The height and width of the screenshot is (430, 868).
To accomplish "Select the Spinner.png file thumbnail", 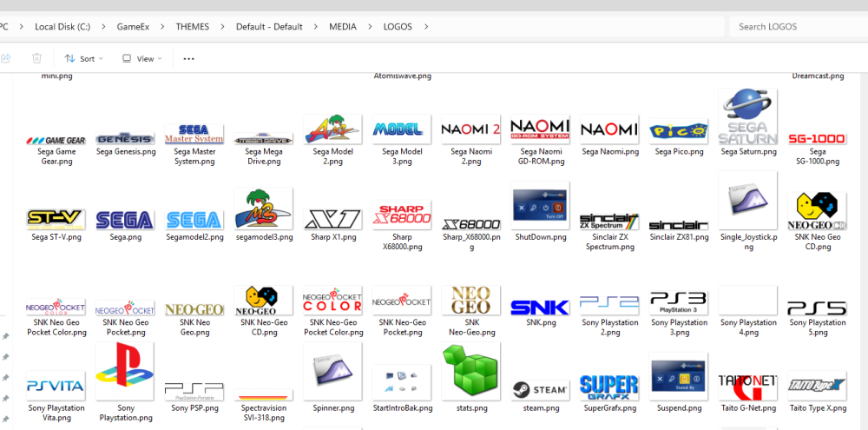I will [x=332, y=371].
